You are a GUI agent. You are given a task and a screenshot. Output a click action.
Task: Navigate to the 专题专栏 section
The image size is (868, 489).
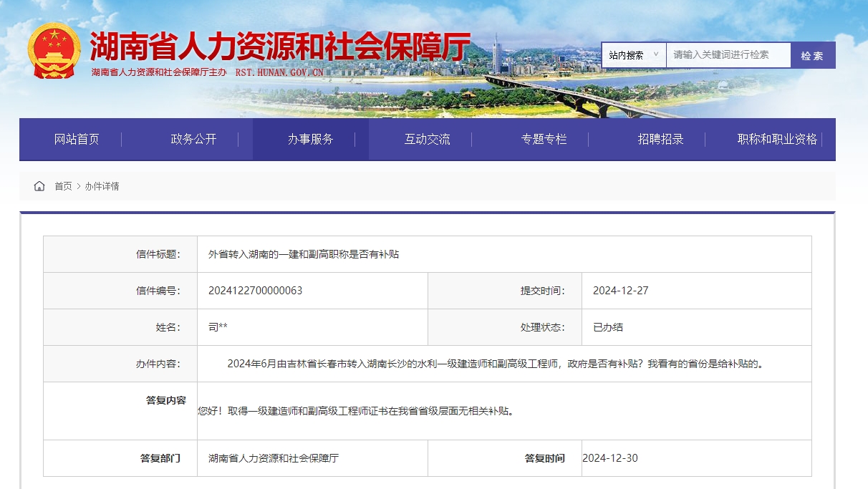544,140
